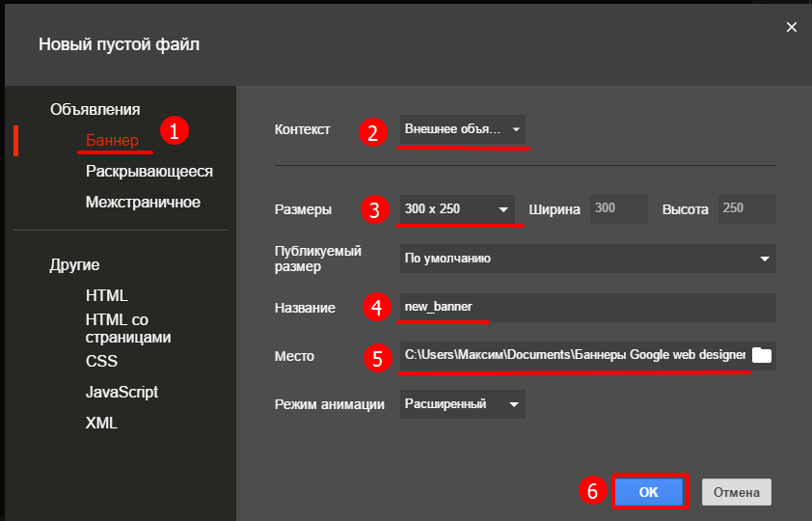The image size is (812, 521).
Task: Select Баннер in the ad types list
Action: pos(112,140)
